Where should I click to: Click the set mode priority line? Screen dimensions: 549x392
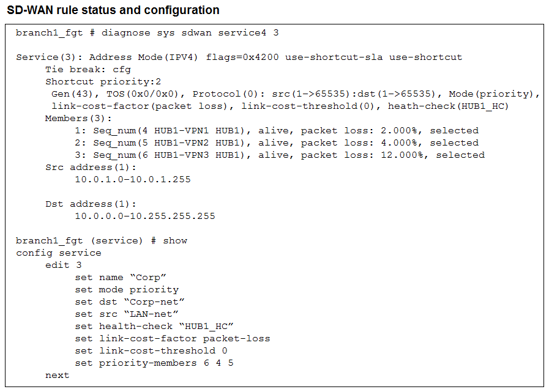tap(127, 290)
